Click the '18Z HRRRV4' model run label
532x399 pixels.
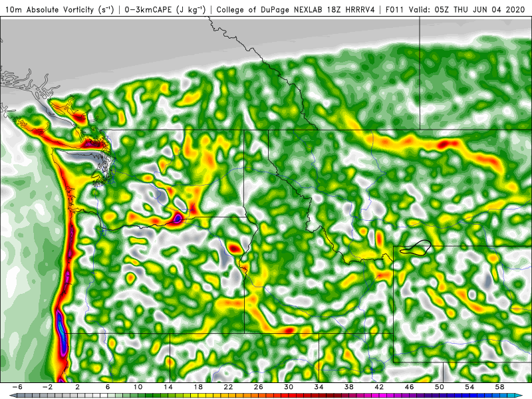(x=350, y=10)
